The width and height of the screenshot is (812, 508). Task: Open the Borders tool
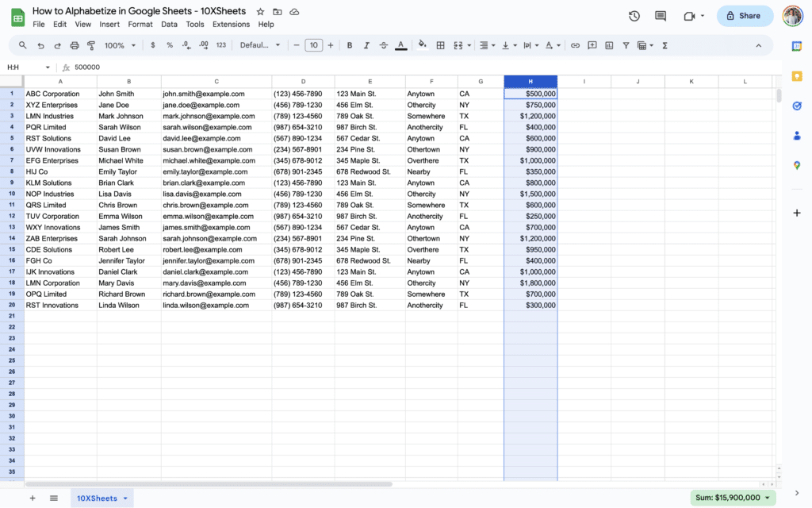tap(439, 45)
